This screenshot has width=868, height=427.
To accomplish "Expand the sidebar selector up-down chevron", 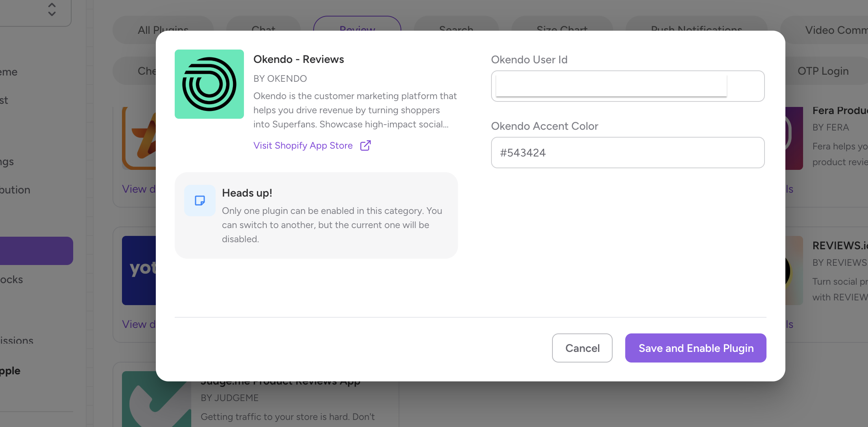I will coord(52,9).
